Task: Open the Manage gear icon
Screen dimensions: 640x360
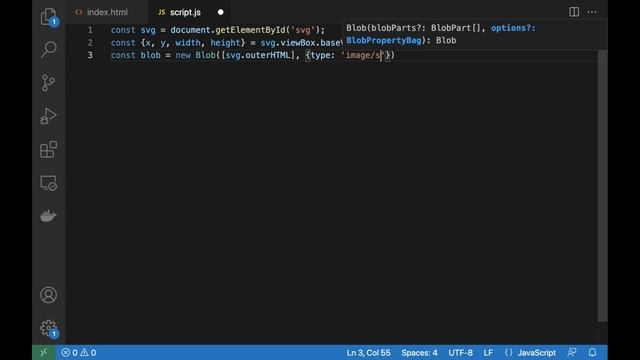Action: click(x=49, y=328)
